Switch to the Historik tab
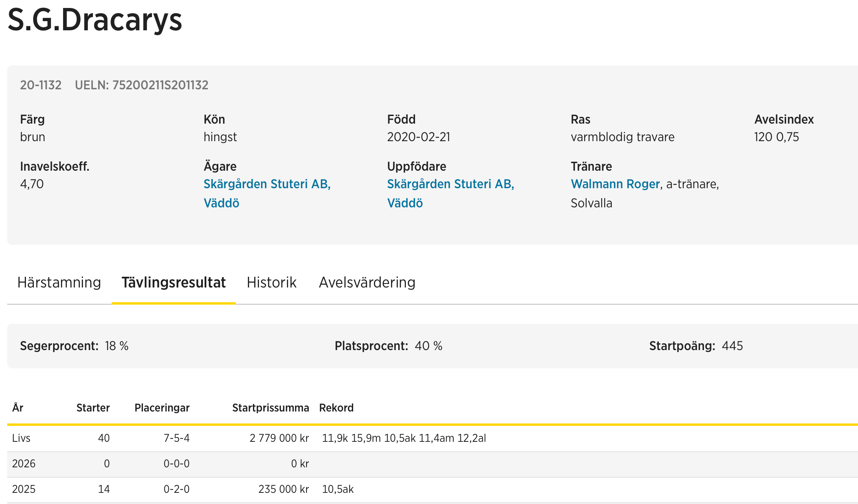 [271, 282]
